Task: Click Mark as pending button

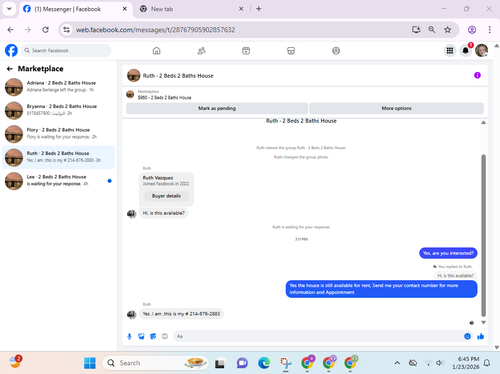Action: (217, 108)
